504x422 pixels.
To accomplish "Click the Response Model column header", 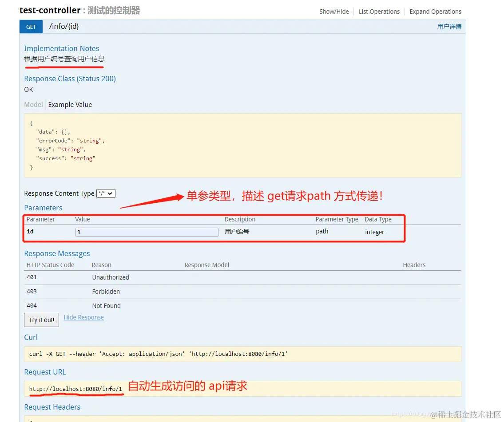I will click(206, 265).
